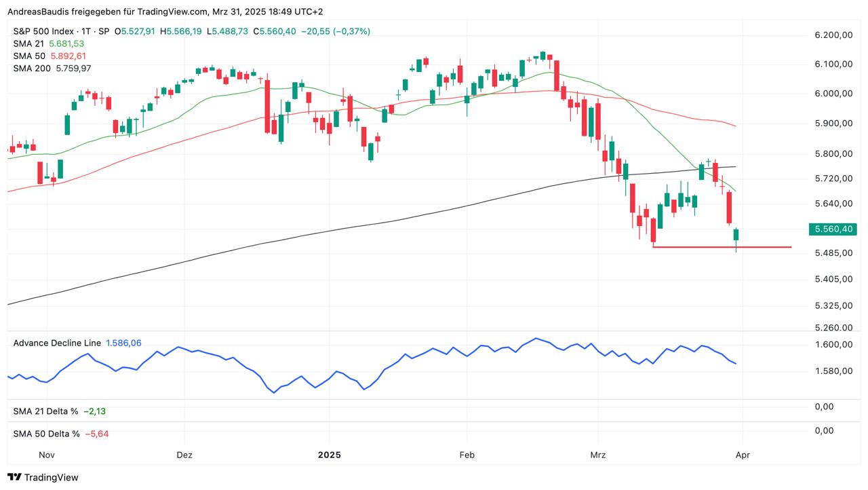Click the Dez label on time axis
Screen dimensions: 868x490
tap(184, 454)
